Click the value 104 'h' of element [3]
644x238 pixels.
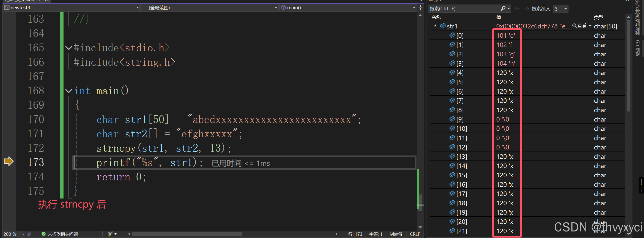coord(506,63)
